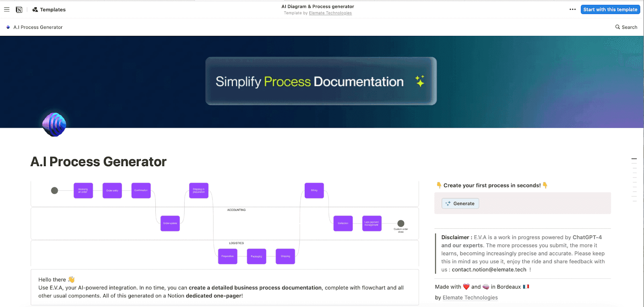Image resolution: width=644 pixels, height=307 pixels.
Task: Click the bold 'ChatGPT-4' text
Action: point(587,237)
